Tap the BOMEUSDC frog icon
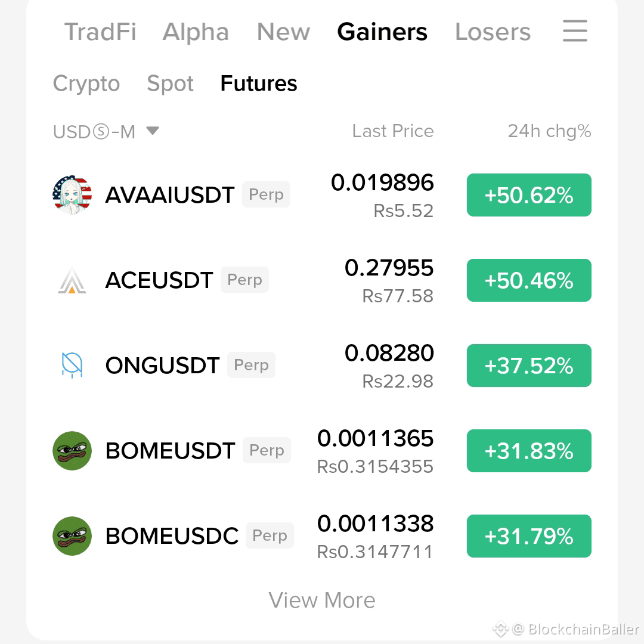 [x=72, y=536]
